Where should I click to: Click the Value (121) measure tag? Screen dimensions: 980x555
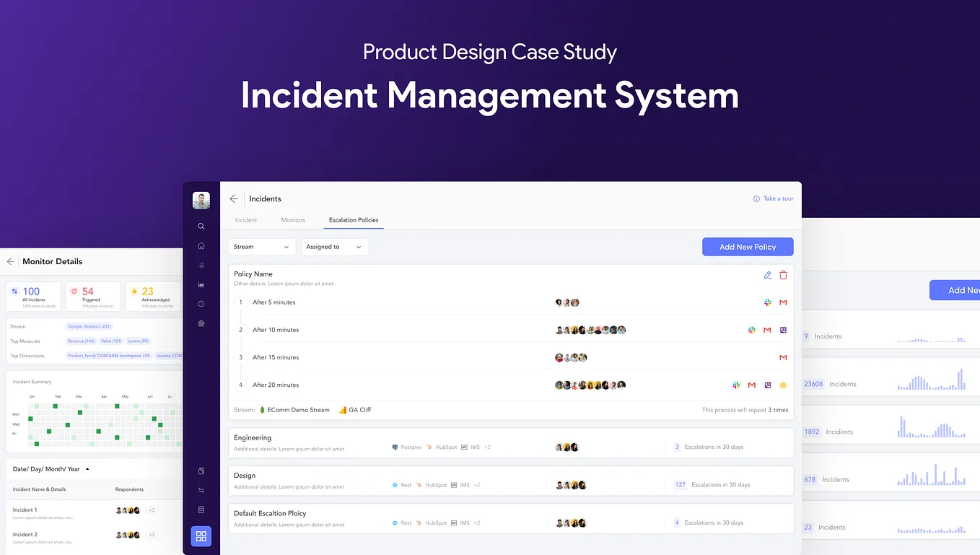pos(111,341)
